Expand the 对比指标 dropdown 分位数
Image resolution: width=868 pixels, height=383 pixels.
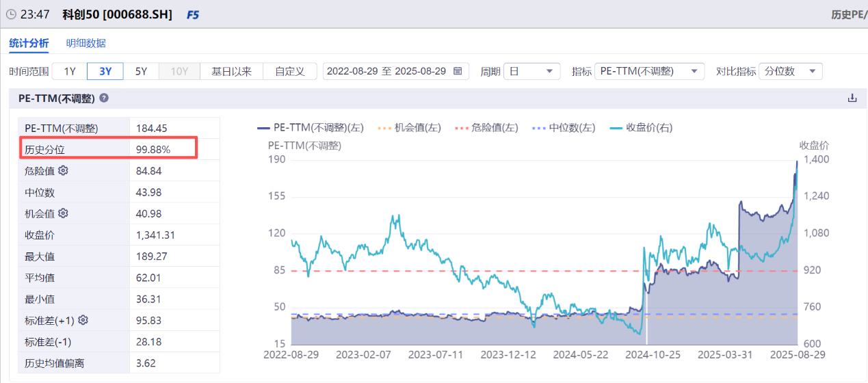click(790, 71)
